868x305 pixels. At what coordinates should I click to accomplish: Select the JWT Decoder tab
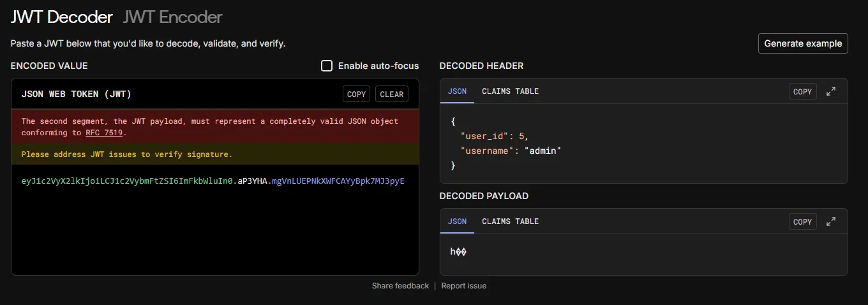(x=62, y=17)
